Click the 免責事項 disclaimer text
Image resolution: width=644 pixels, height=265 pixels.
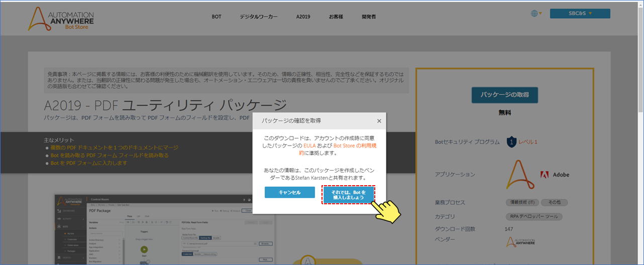click(x=226, y=80)
